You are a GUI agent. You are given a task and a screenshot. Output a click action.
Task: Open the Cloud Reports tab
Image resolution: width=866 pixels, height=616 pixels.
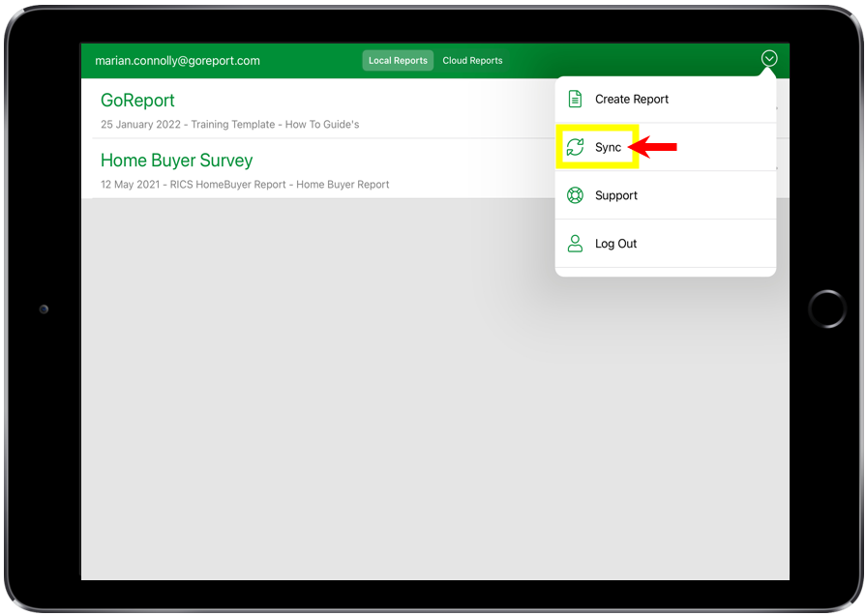pyautogui.click(x=472, y=60)
